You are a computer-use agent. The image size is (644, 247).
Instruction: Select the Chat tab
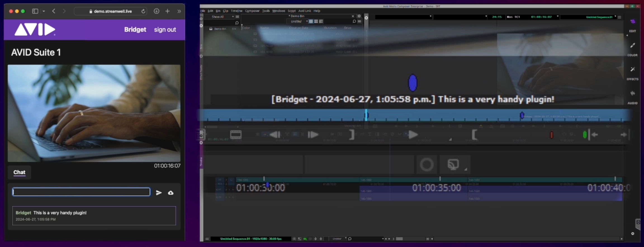[19, 172]
